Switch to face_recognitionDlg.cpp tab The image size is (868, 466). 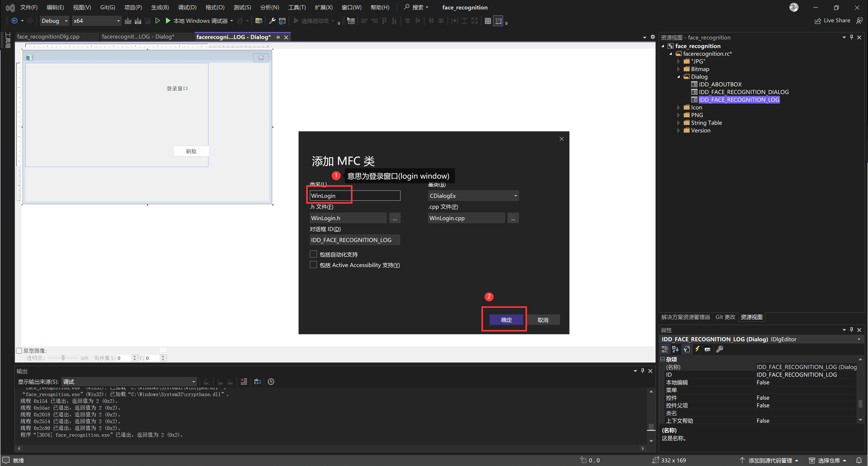click(48, 37)
